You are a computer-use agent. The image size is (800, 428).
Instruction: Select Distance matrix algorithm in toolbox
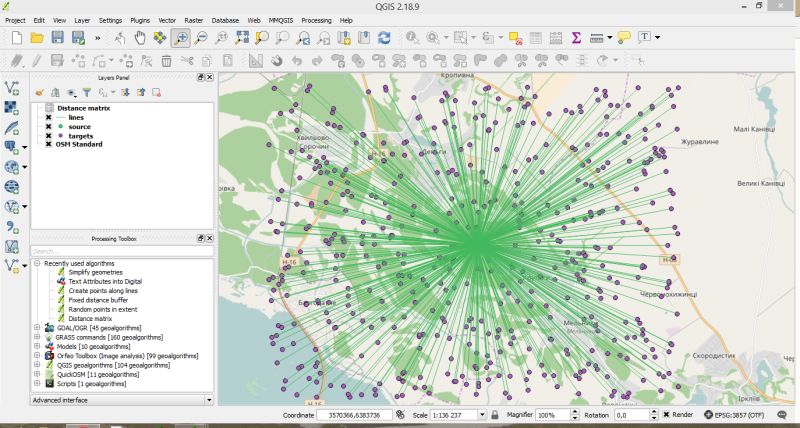(90, 318)
